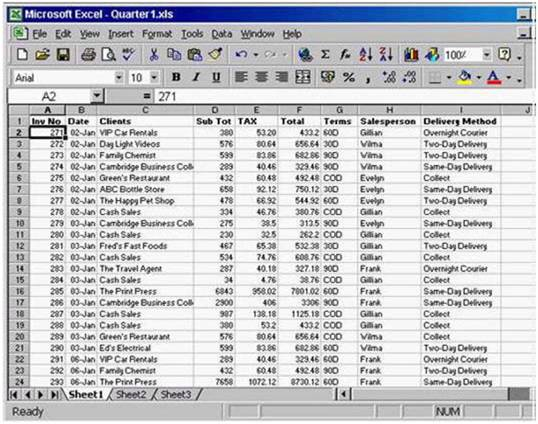This screenshot has height=424, width=538.
Task: Click the horizontal scrollbar left arrow
Action: point(343,394)
